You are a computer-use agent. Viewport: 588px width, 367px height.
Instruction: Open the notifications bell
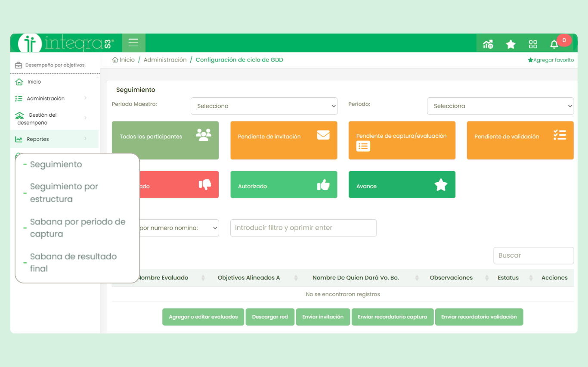(x=554, y=44)
